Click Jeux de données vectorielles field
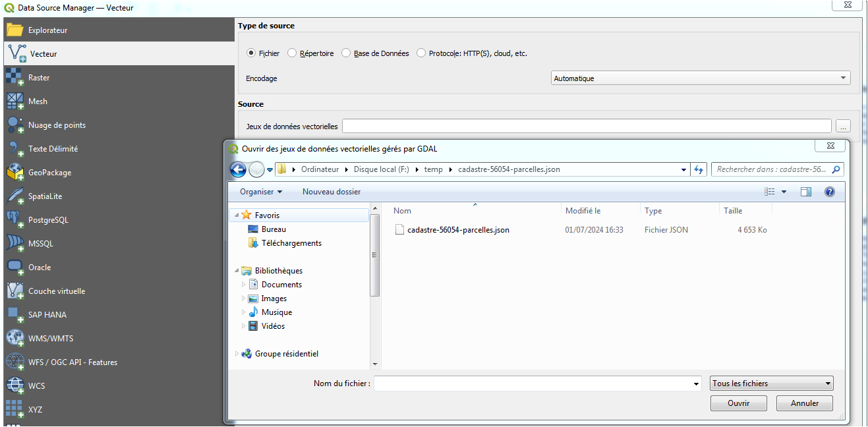This screenshot has width=868, height=427. point(587,126)
